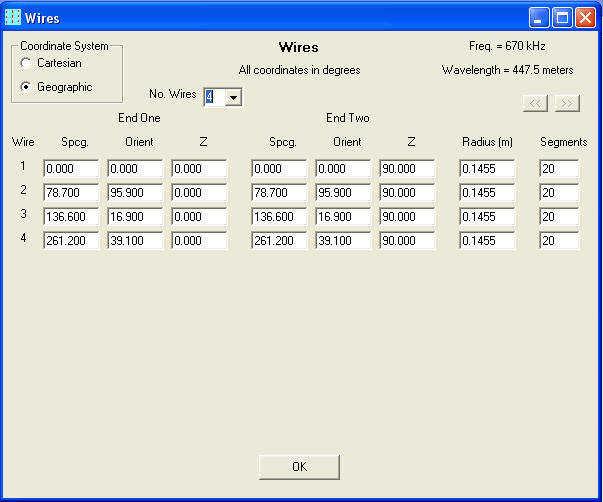The height and width of the screenshot is (502, 603).
Task: Edit wire 4 Segments field
Action: (559, 240)
